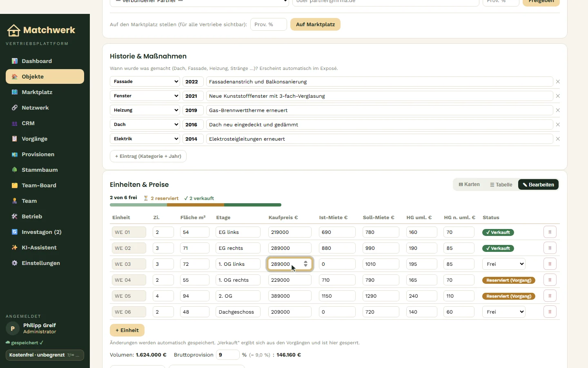Image resolution: width=588 pixels, height=368 pixels.
Task: Switch to Karten view
Action: click(469, 184)
